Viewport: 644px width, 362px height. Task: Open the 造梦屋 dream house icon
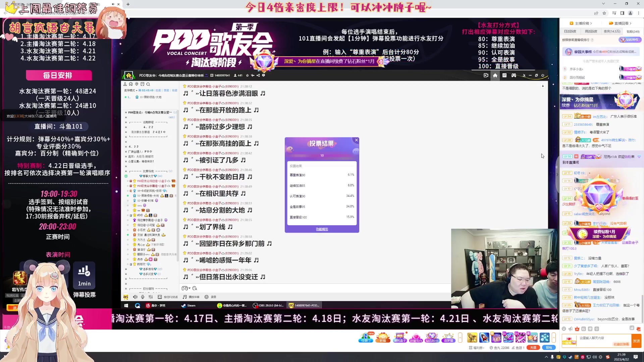(448, 337)
